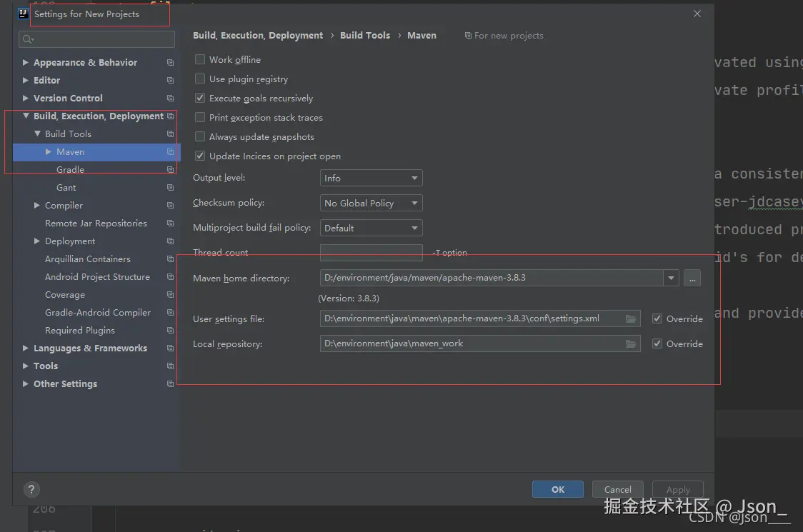Collapse the Build Tools tree node
Image resolution: width=803 pixels, height=532 pixels.
(x=37, y=134)
